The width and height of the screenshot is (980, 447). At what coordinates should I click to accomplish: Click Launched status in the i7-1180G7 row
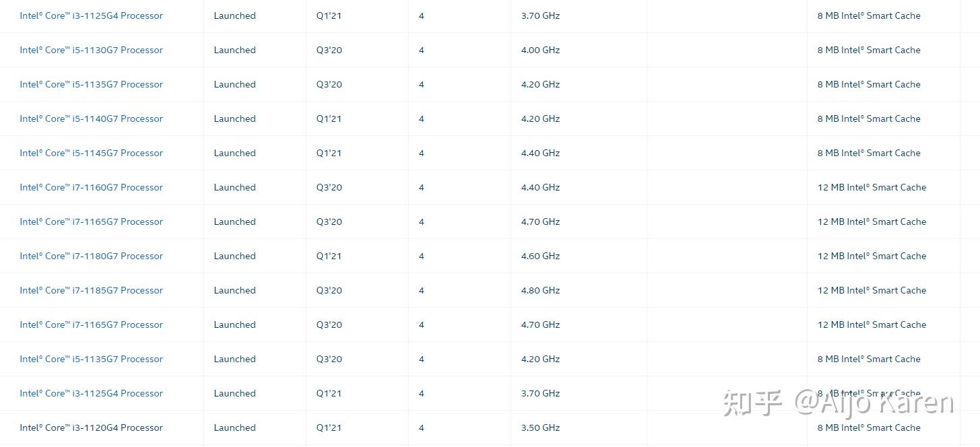234,256
